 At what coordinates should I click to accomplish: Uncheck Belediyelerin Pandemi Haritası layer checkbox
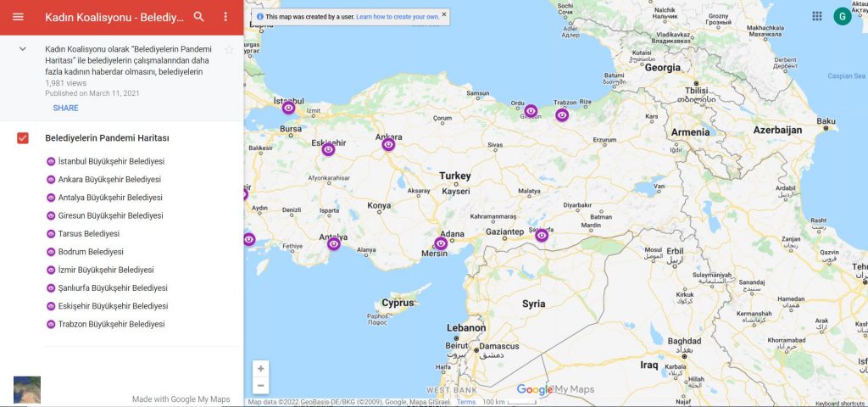pyautogui.click(x=23, y=138)
